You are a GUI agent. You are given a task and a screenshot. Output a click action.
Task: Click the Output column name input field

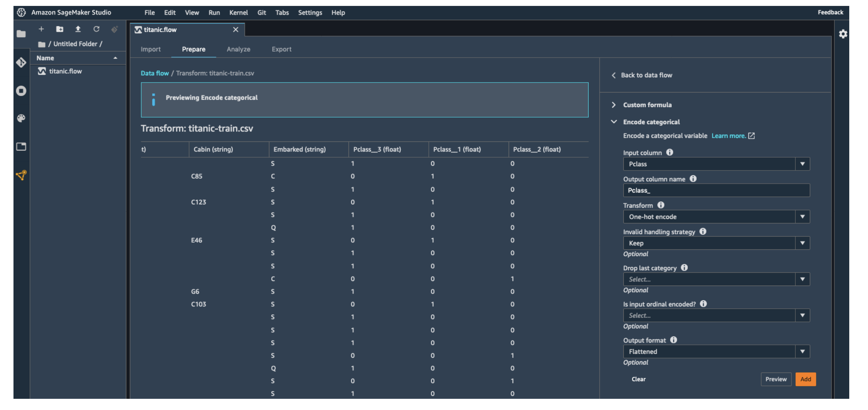point(716,191)
